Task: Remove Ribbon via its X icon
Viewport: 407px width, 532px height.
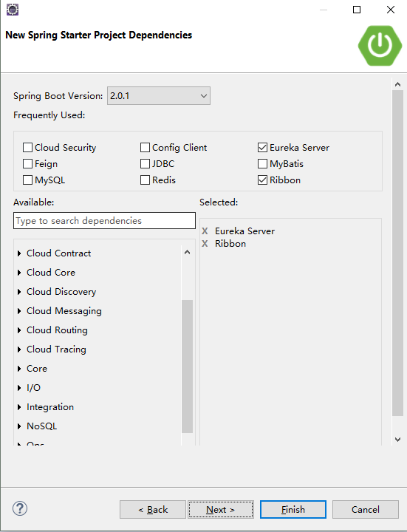Action: [x=205, y=244]
